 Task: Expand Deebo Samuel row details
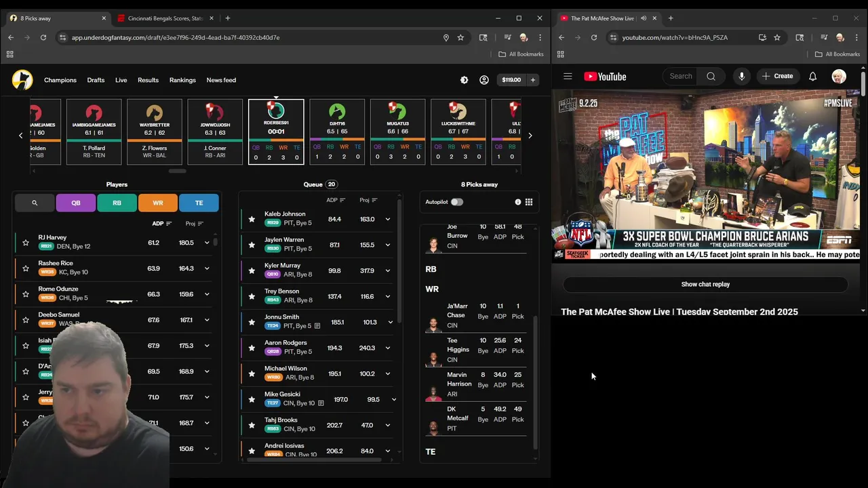coord(207,320)
